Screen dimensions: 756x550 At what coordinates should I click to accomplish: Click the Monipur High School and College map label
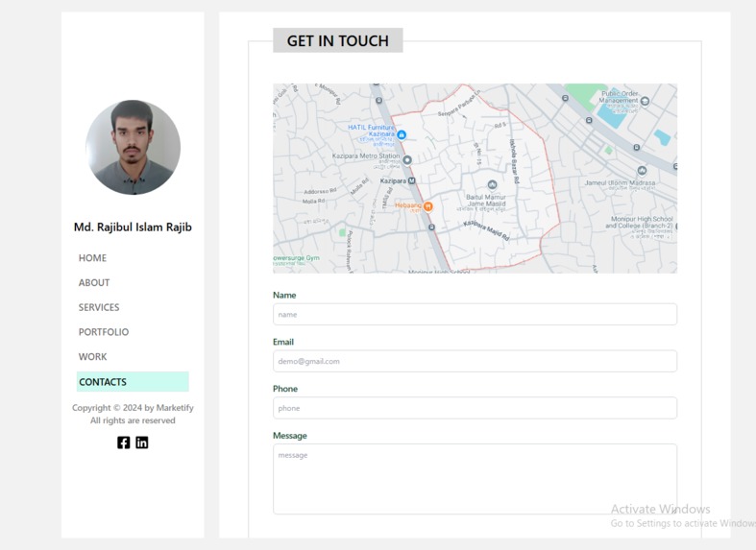tap(641, 226)
